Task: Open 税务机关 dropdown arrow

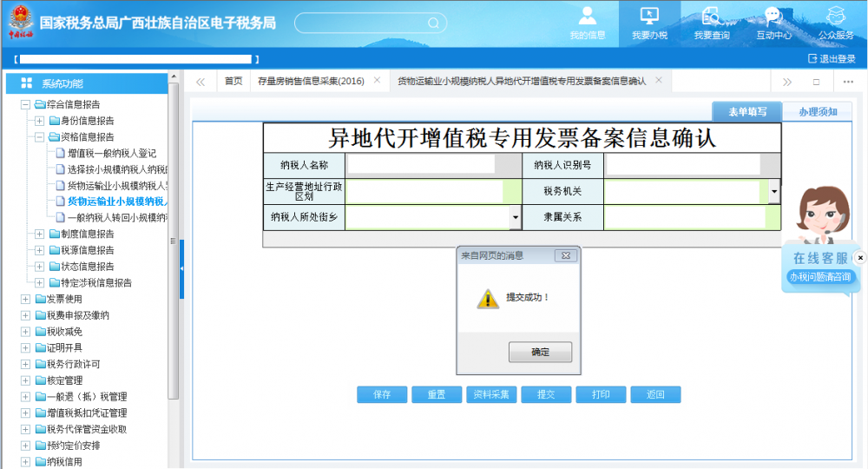Action: (x=773, y=190)
